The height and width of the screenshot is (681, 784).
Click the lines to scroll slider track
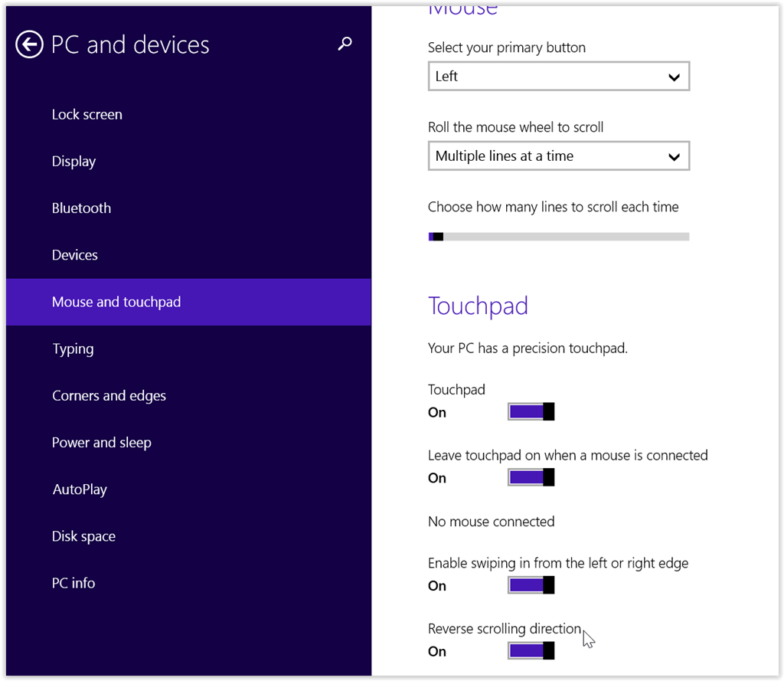558,237
